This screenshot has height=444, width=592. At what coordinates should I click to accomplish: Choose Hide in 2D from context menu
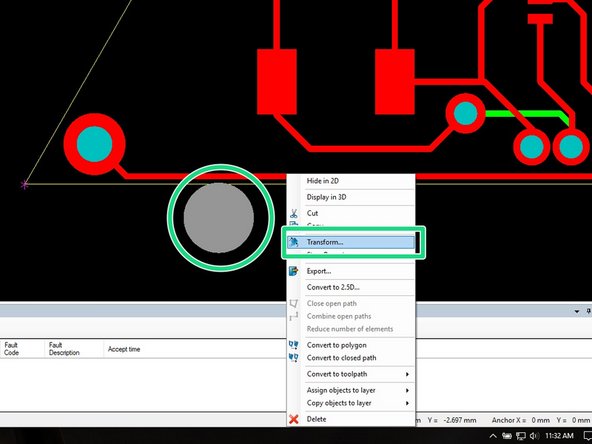coord(351,181)
